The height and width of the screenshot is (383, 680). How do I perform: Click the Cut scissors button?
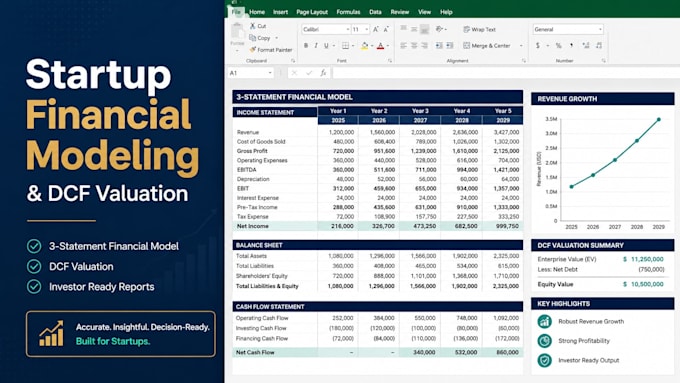(x=258, y=26)
